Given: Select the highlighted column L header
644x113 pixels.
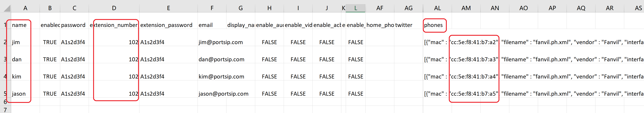Looking at the screenshot, I should pyautogui.click(x=355, y=8).
